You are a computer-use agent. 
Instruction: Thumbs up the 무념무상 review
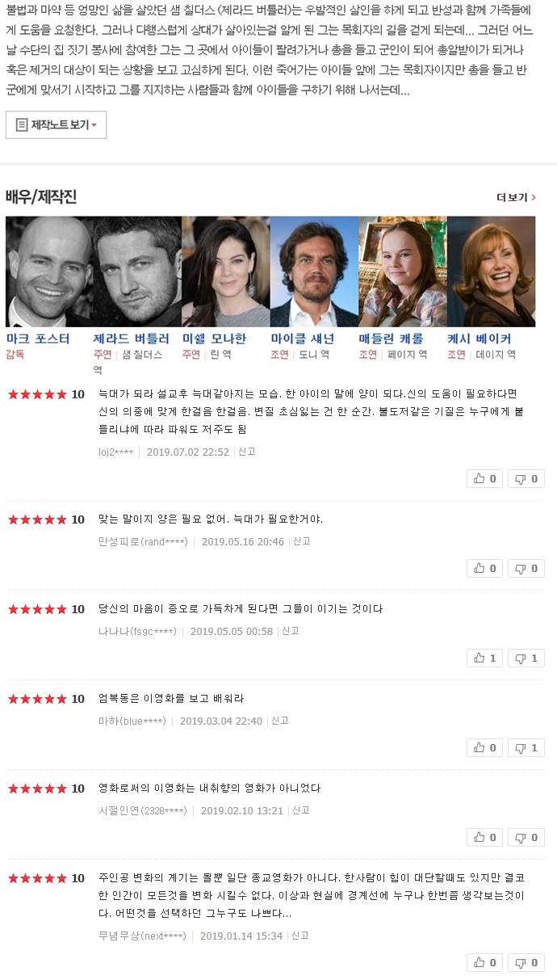[x=484, y=963]
